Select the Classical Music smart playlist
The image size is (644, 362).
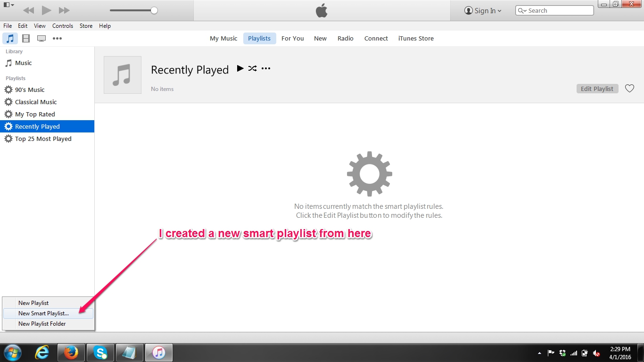(47, 102)
